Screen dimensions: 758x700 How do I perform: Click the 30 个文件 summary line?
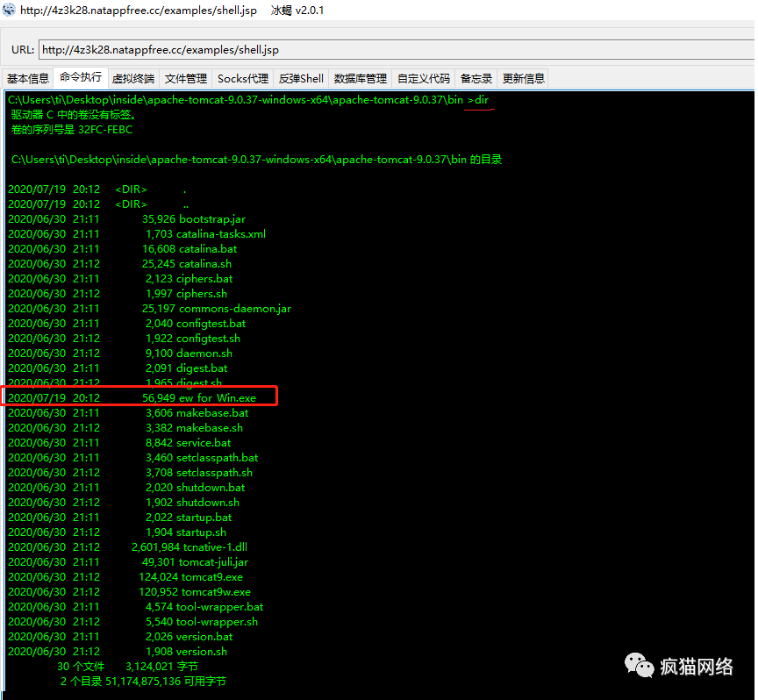click(x=127, y=667)
